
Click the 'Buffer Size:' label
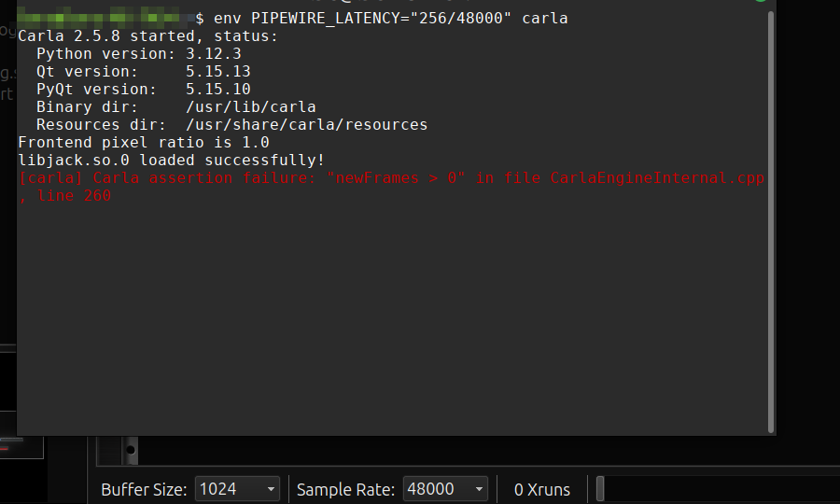pyautogui.click(x=144, y=490)
